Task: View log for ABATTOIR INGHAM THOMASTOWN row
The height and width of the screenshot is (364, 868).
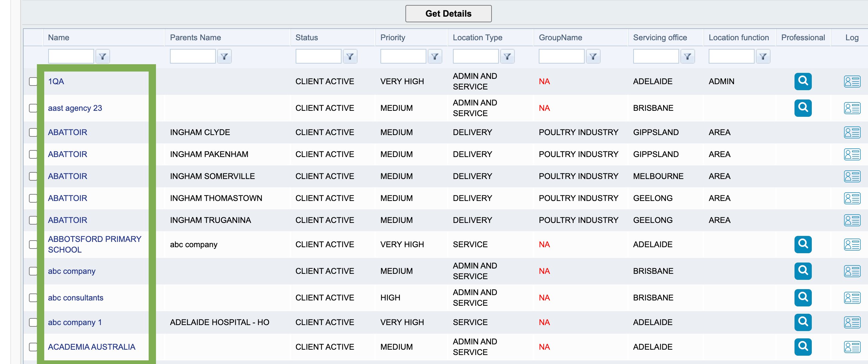Action: click(x=852, y=198)
